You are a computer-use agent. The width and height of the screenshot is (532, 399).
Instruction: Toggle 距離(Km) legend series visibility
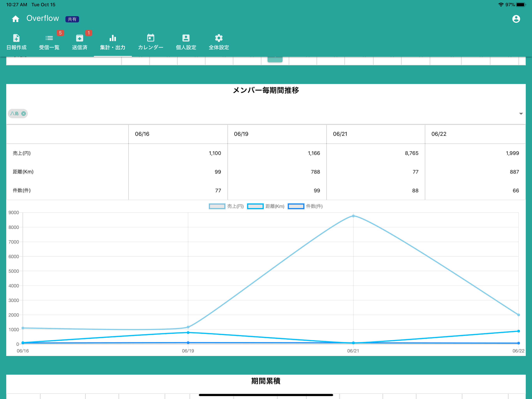coord(266,206)
